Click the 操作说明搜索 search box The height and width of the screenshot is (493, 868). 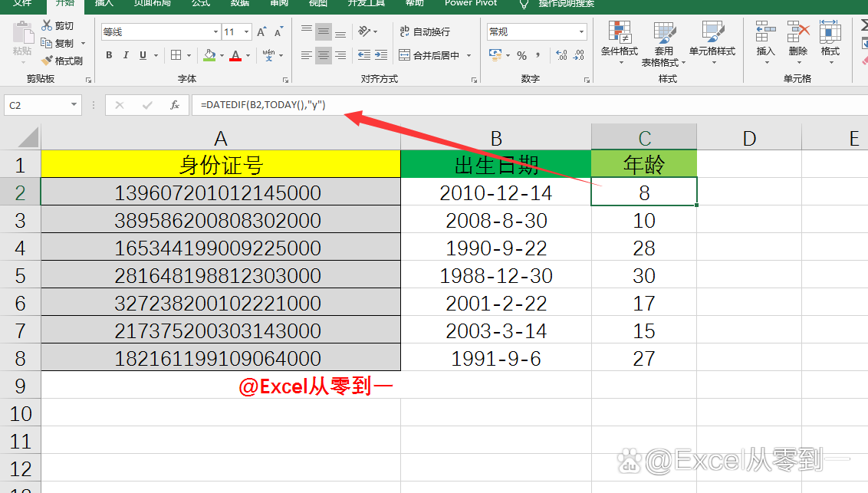pos(566,3)
